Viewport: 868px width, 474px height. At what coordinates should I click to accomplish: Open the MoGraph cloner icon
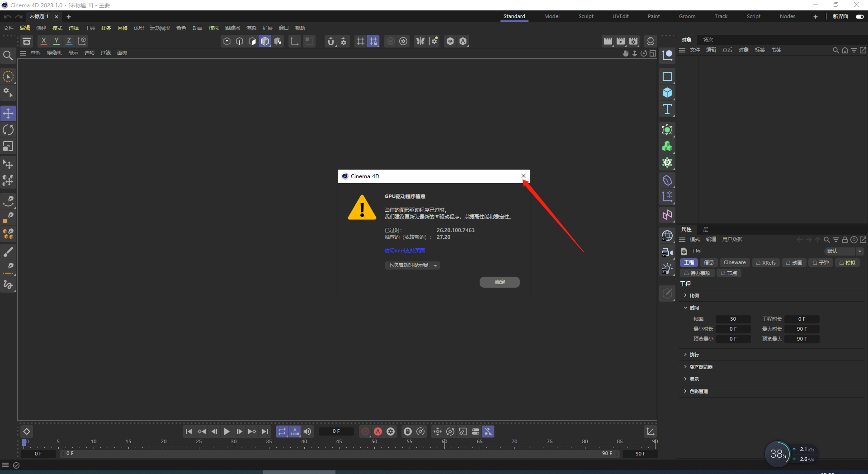pos(667,146)
